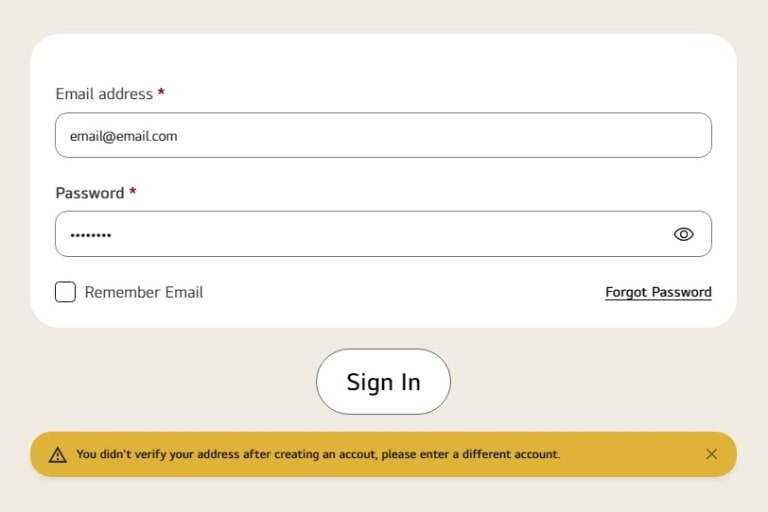Click the Remember Email label text

[x=143, y=292]
